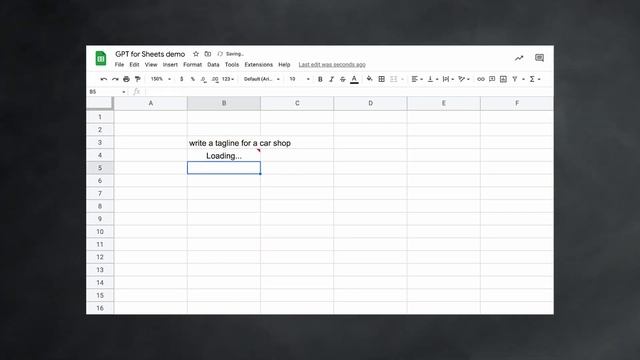The width and height of the screenshot is (640, 360).
Task: Print the spreadsheet
Action: tap(126, 79)
